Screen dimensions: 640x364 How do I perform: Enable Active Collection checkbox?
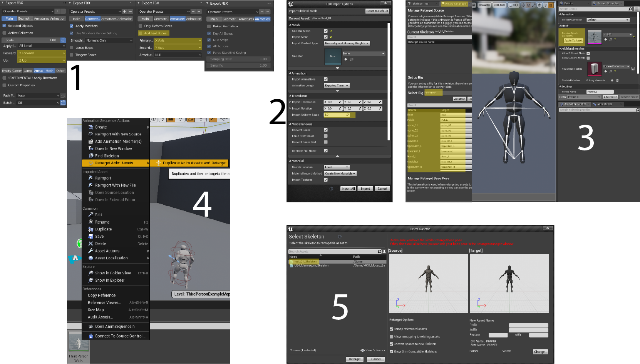pyautogui.click(x=4, y=33)
